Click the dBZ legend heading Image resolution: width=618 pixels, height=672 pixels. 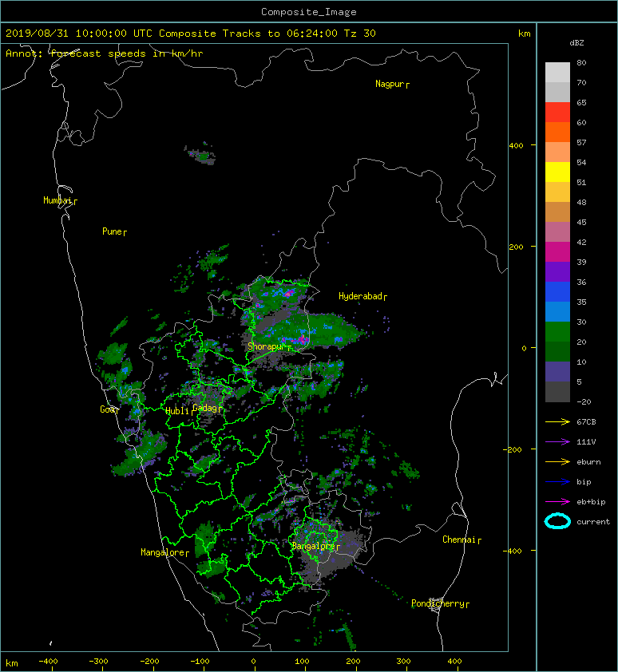coord(576,43)
